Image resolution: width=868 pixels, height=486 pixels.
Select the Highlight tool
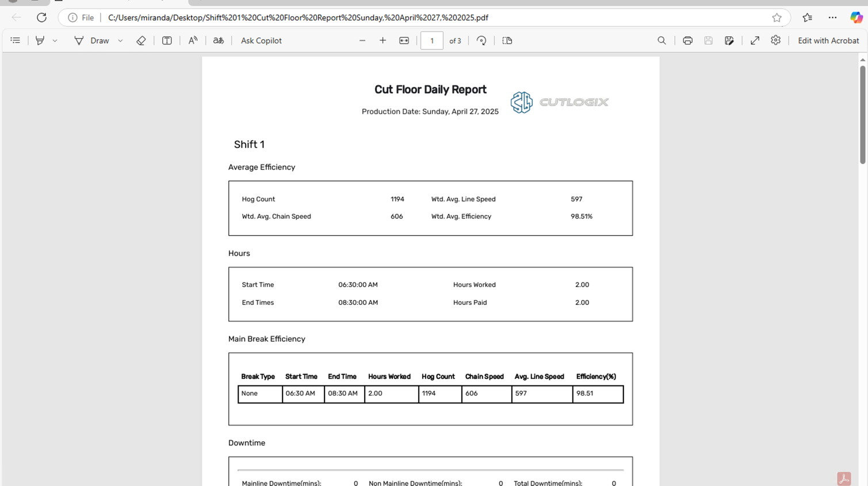point(40,41)
